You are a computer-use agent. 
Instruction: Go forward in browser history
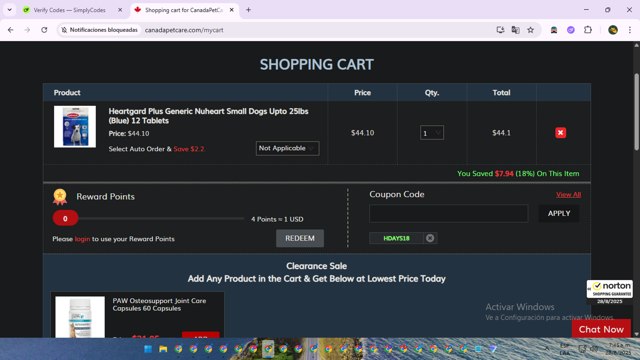pyautogui.click(x=27, y=30)
